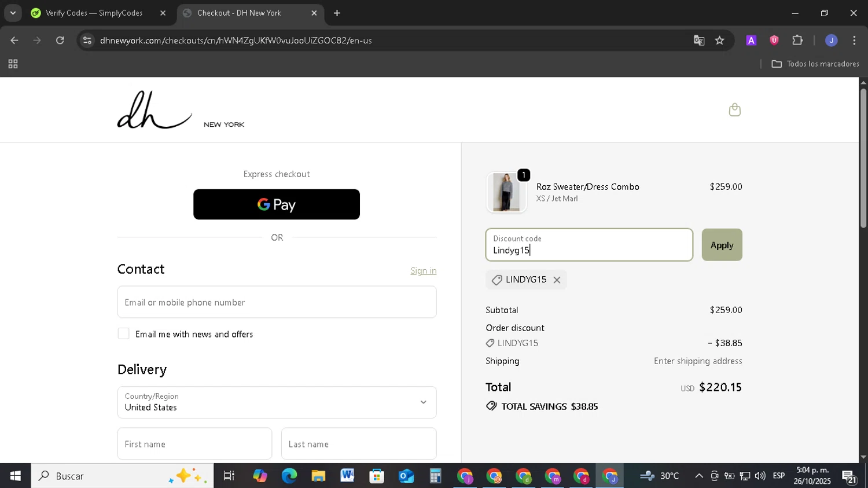Click the Total amount $220.15

coord(720,387)
